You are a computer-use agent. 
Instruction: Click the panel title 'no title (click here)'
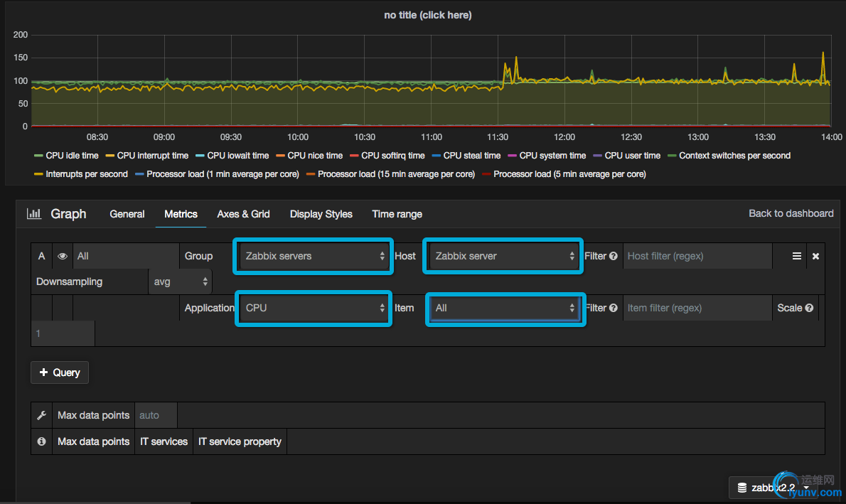(x=428, y=15)
